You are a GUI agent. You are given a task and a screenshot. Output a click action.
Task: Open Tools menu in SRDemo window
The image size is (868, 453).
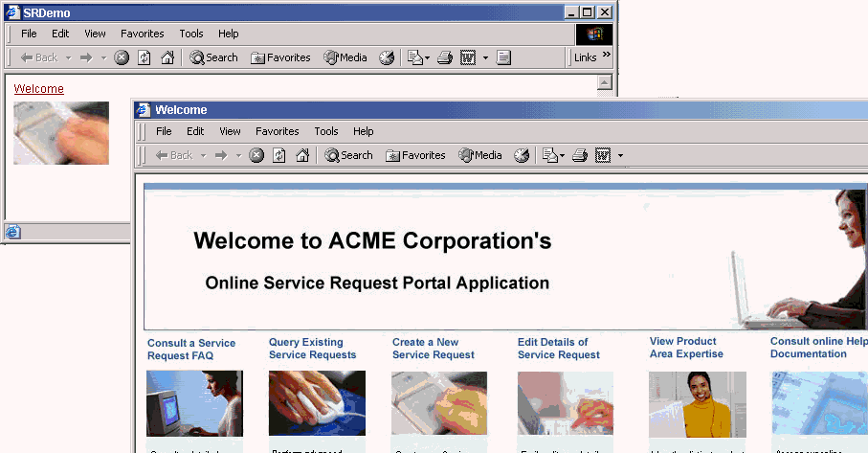pyautogui.click(x=191, y=34)
